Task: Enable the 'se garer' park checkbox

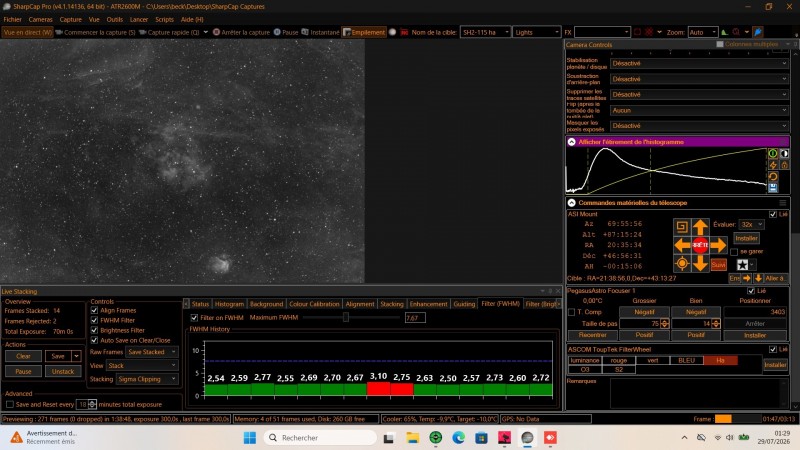Action: click(x=734, y=252)
